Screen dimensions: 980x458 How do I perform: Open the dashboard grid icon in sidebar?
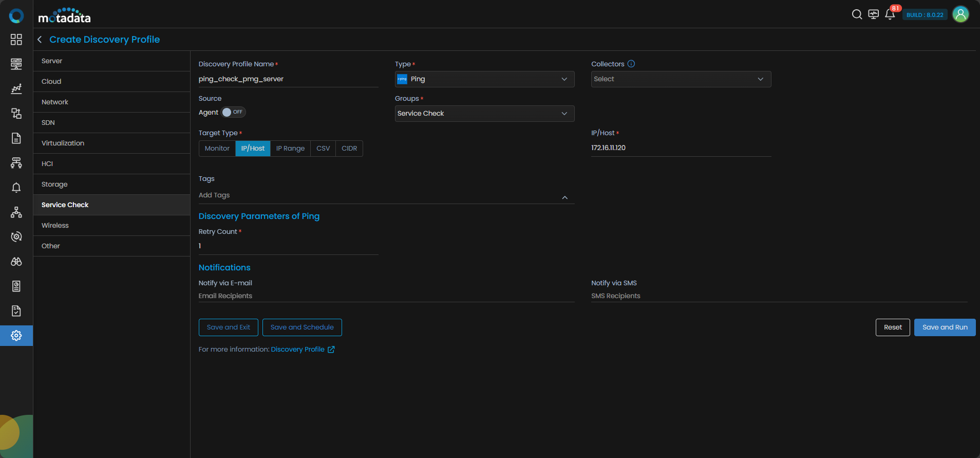click(16, 40)
